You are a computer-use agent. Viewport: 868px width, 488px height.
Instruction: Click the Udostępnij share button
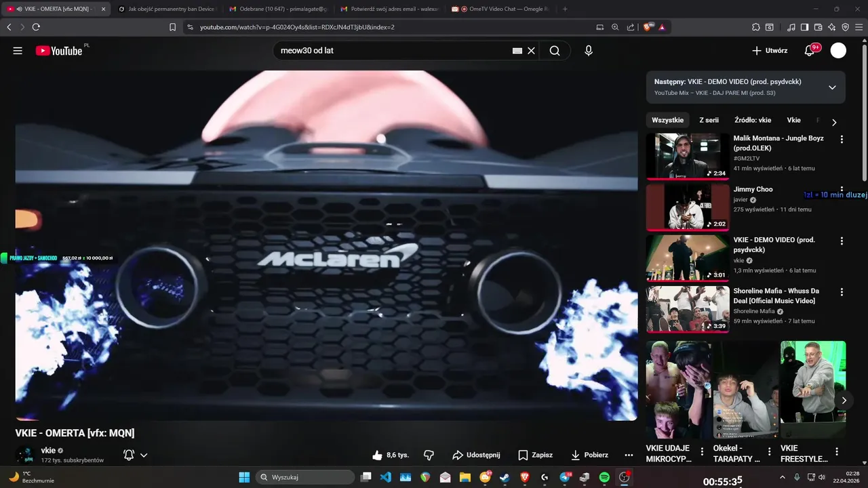click(476, 455)
